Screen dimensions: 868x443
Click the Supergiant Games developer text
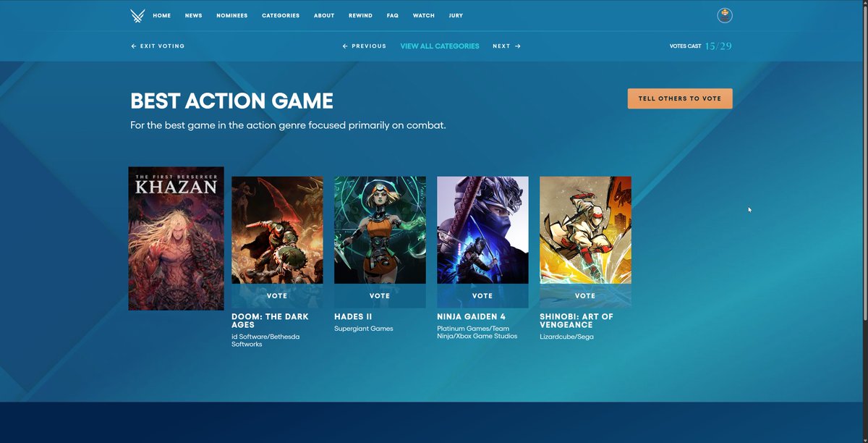[x=364, y=329]
